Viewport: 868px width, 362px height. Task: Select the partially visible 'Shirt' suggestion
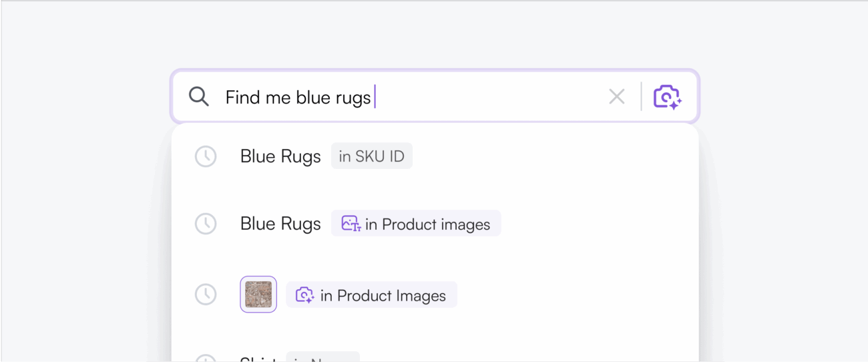[257, 359]
